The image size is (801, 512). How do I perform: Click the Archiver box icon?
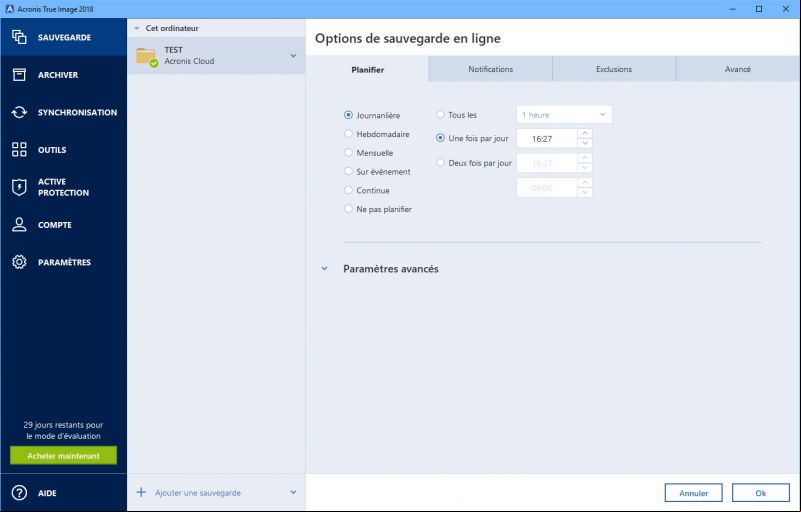19,75
